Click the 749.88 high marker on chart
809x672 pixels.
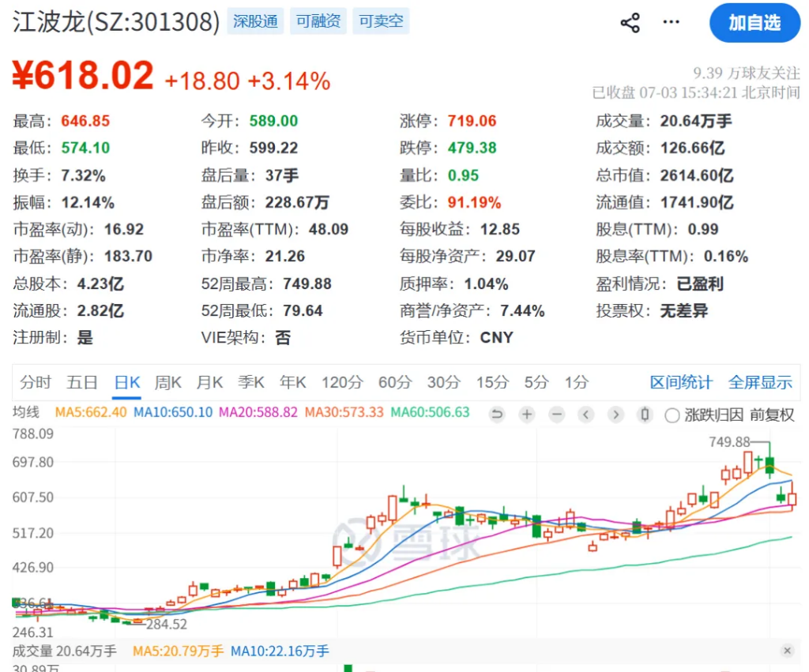729,442
